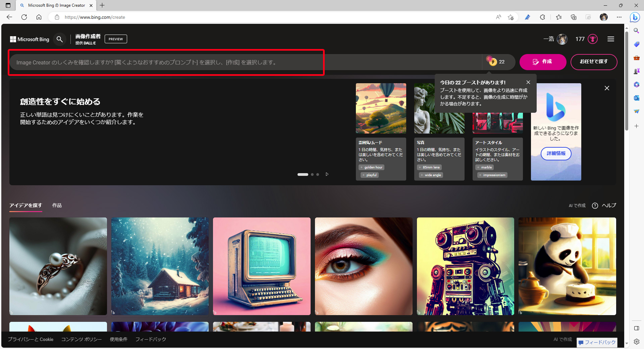
Task: Click the Bing search magnifier icon
Action: (60, 39)
